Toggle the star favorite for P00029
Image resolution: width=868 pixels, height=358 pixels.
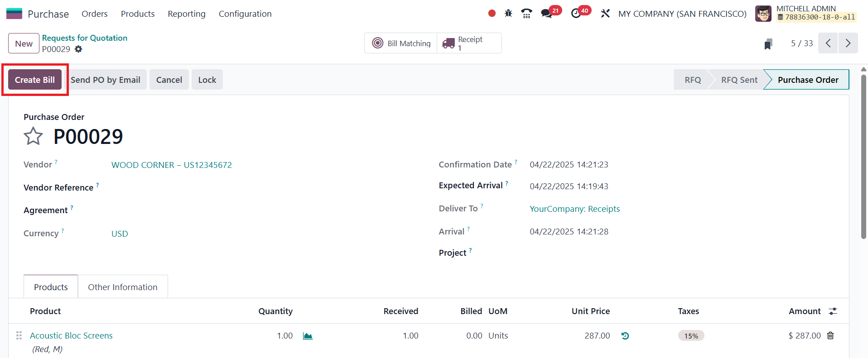click(x=33, y=136)
